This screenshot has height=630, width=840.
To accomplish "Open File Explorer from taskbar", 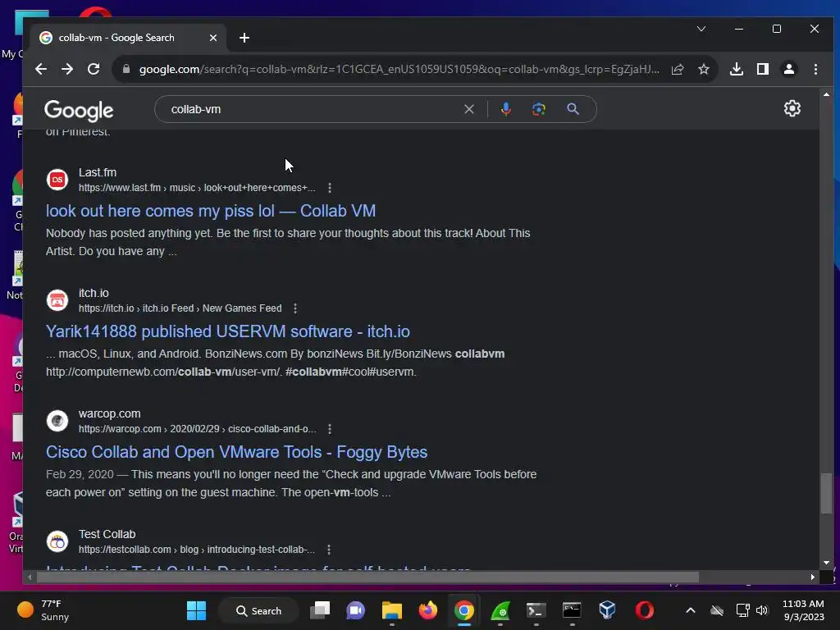I will pos(391,610).
